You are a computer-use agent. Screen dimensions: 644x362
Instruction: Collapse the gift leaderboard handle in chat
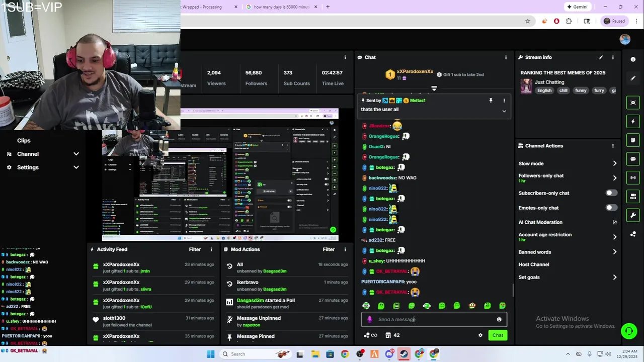(x=434, y=88)
